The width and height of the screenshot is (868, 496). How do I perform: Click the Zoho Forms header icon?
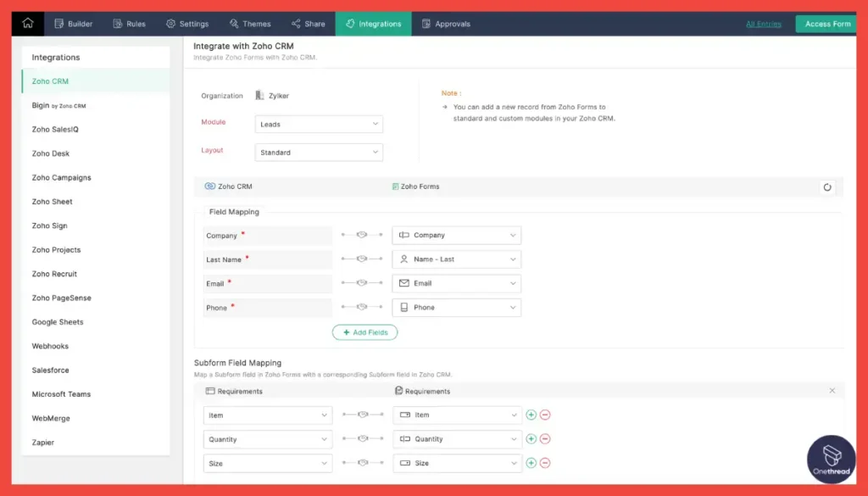click(395, 187)
